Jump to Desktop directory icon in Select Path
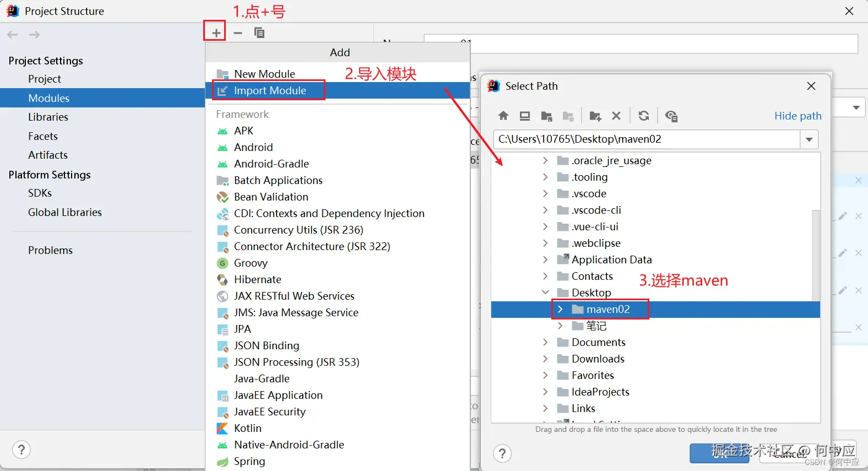The image size is (868, 471). coord(525,116)
